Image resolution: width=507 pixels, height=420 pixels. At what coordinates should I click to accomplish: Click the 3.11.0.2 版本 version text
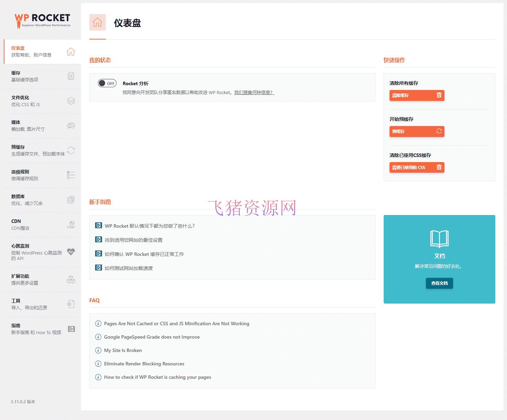pyautogui.click(x=23, y=401)
